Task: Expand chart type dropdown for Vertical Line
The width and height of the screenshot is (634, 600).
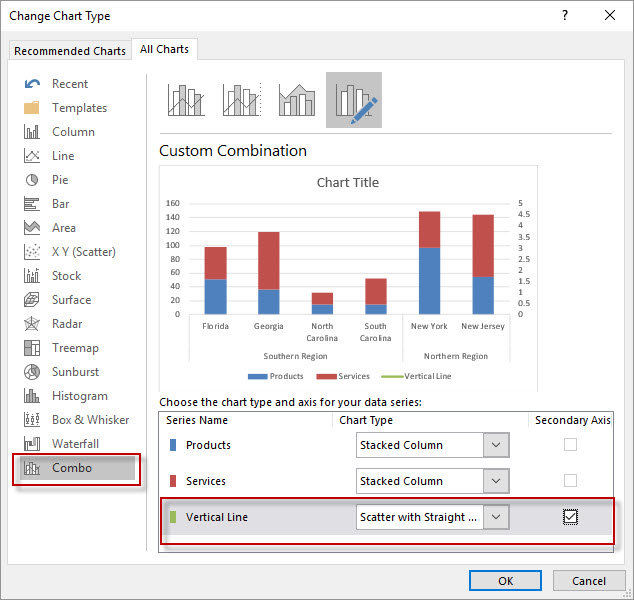Action: 496,517
